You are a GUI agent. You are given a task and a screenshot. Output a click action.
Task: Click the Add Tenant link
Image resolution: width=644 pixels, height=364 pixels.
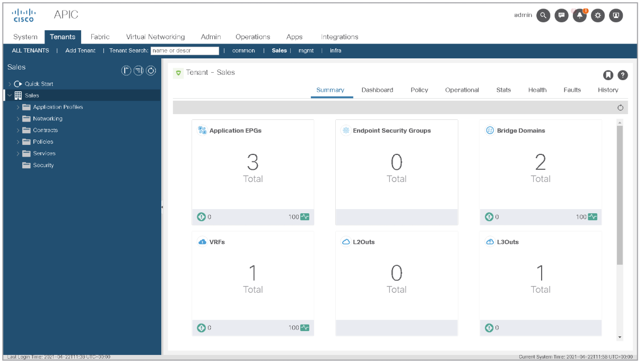pos(80,50)
